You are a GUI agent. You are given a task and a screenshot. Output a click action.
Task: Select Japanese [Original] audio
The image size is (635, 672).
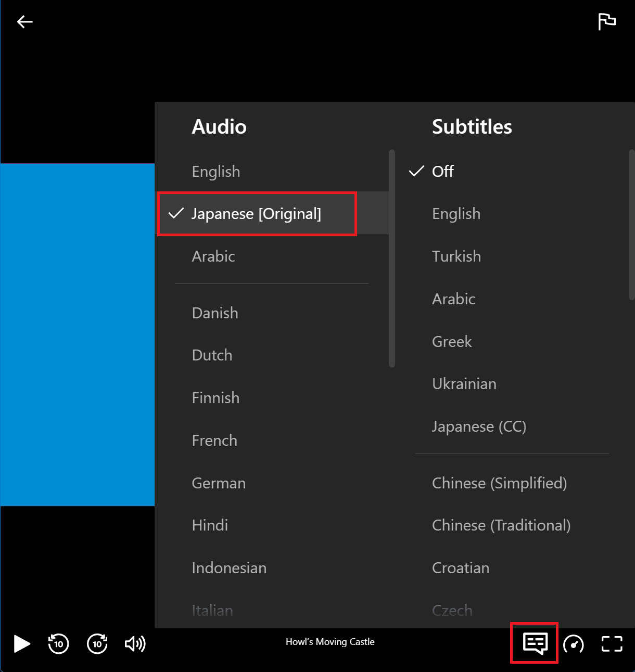pos(273,213)
